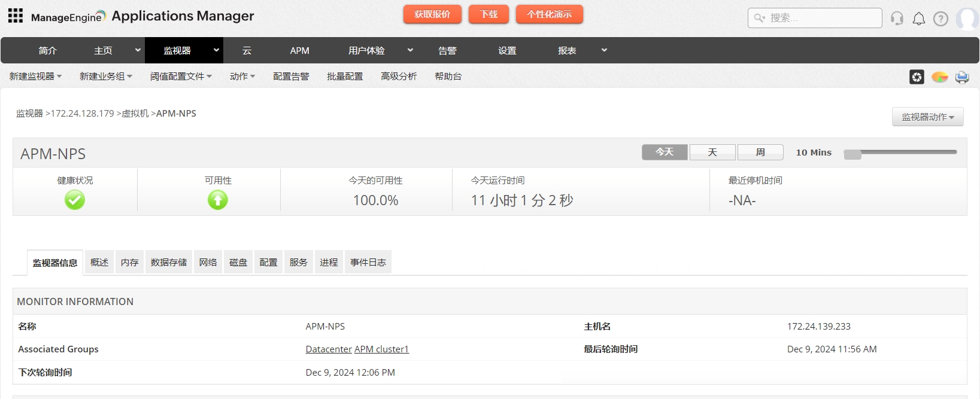Open the Datacenter group link
Image resolution: width=980 pixels, height=399 pixels.
click(329, 349)
